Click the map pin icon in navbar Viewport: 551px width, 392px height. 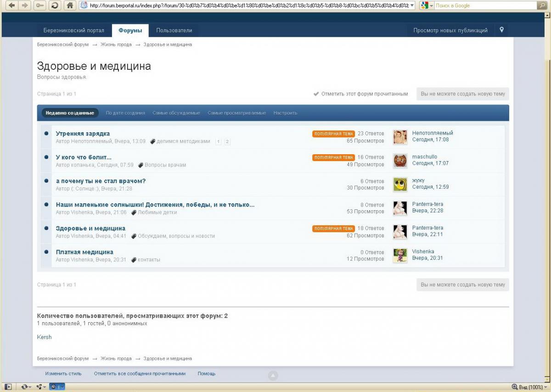point(501,30)
